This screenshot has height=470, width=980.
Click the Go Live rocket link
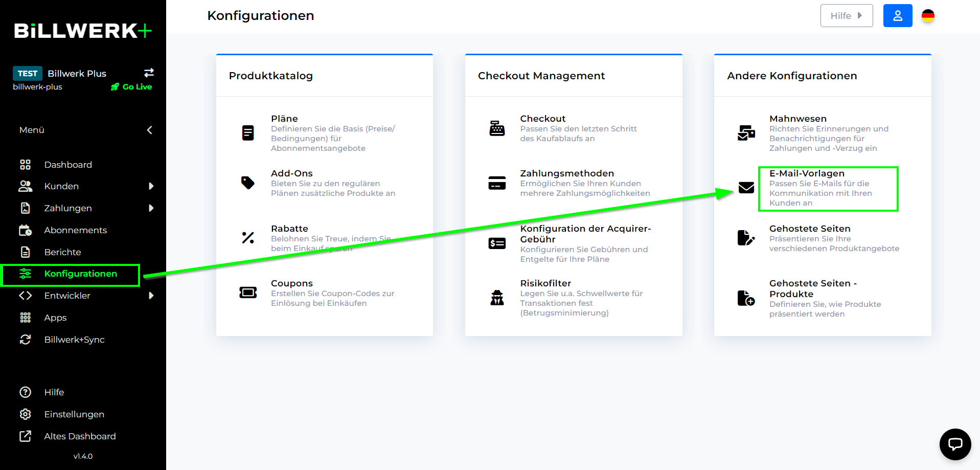click(x=131, y=87)
